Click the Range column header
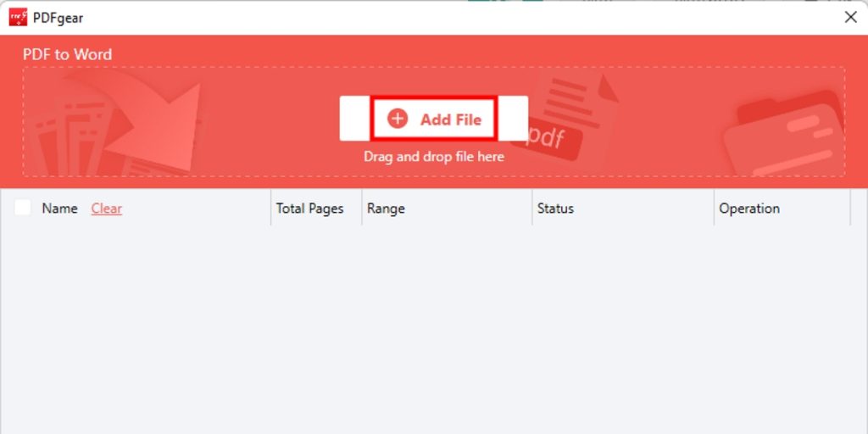Image resolution: width=868 pixels, height=434 pixels. (x=386, y=209)
